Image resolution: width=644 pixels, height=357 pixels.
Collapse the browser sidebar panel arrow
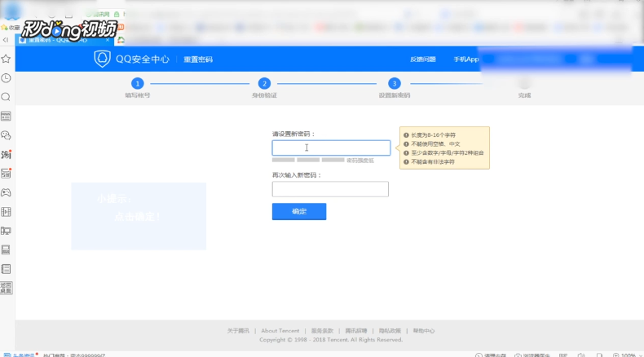pos(6,40)
